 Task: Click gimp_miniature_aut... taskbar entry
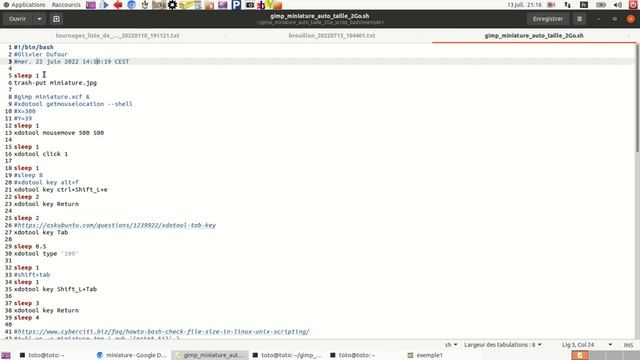pos(209,355)
